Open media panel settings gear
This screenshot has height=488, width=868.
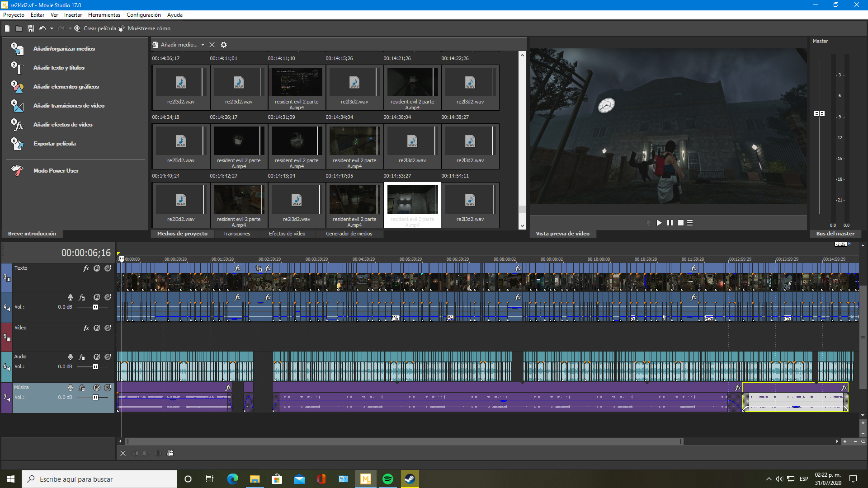[224, 45]
